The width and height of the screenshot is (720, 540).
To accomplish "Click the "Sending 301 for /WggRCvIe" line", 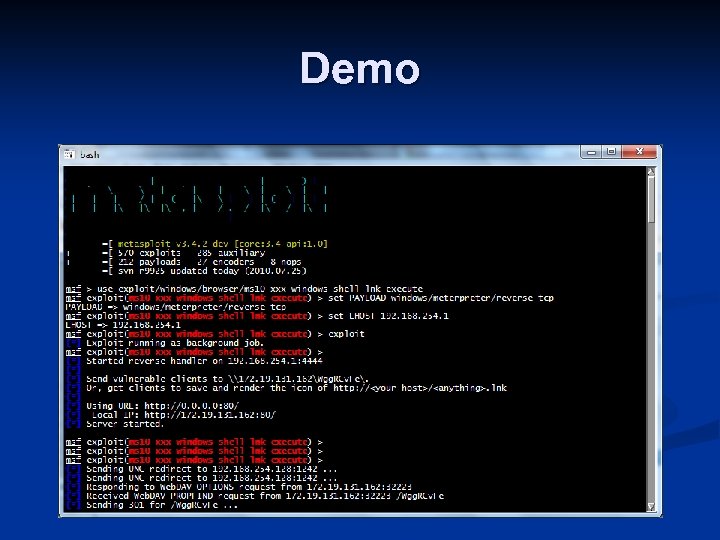I will tap(162, 505).
